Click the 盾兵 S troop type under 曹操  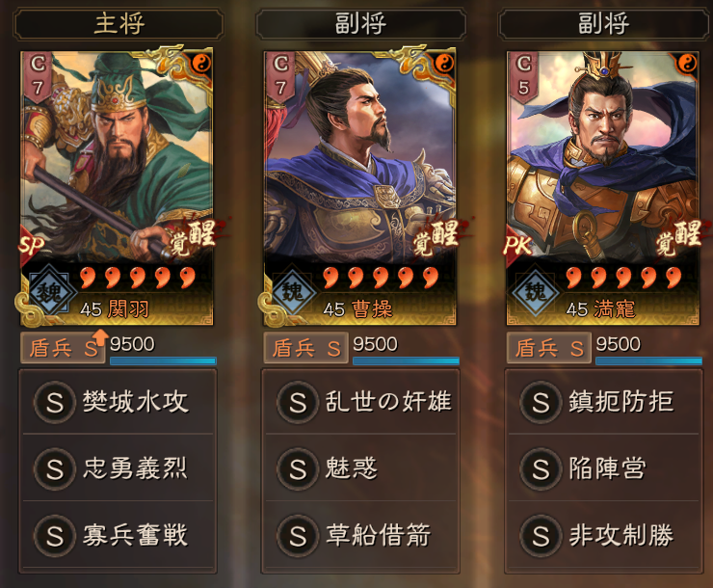[306, 348]
